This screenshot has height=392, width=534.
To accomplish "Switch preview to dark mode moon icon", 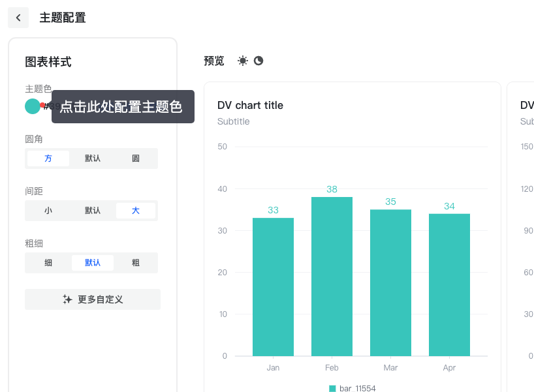I will pyautogui.click(x=259, y=61).
